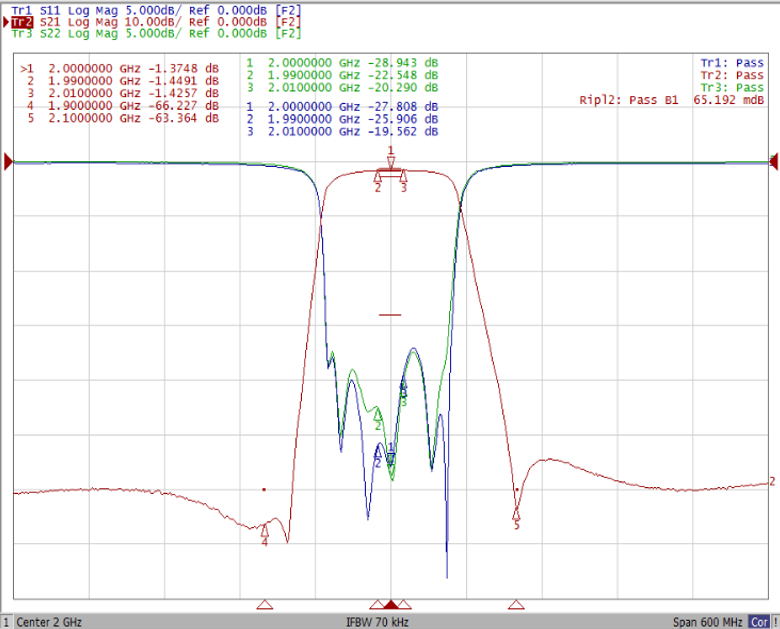This screenshot has height=629, width=780.
Task: Click the Cor correction indicator
Action: point(760,622)
